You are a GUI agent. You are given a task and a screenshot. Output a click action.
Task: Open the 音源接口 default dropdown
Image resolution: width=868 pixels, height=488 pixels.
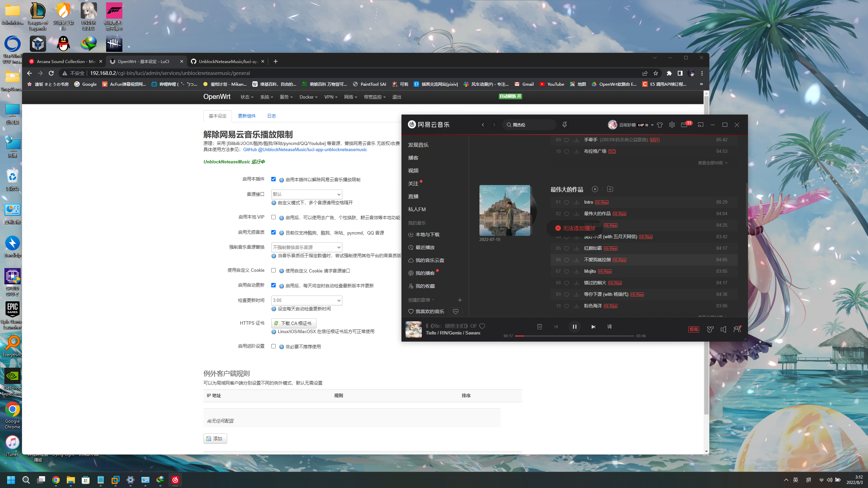306,194
